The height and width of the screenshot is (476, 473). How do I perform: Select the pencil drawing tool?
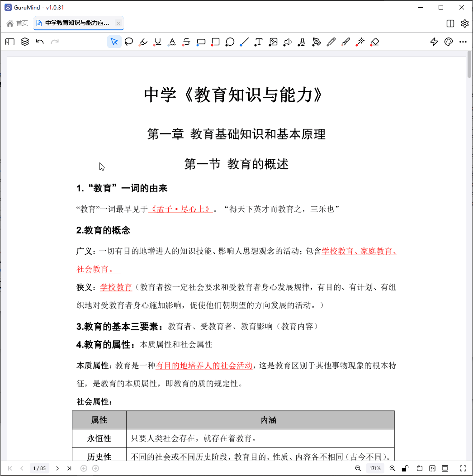pyautogui.click(x=331, y=42)
